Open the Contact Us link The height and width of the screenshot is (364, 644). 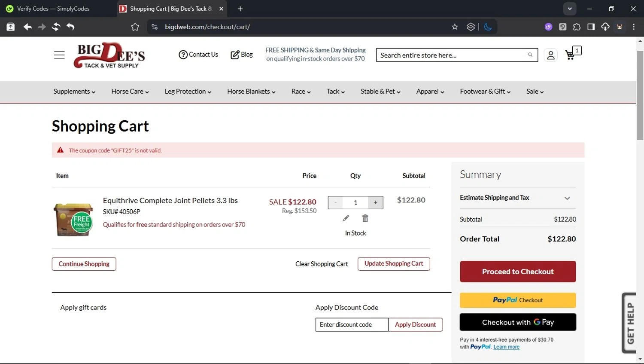[x=198, y=55]
